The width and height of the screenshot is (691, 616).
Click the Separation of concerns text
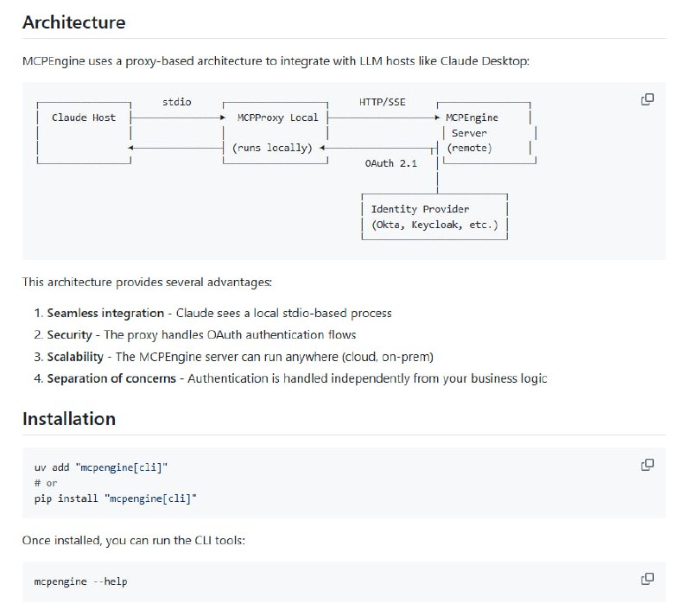[114, 378]
